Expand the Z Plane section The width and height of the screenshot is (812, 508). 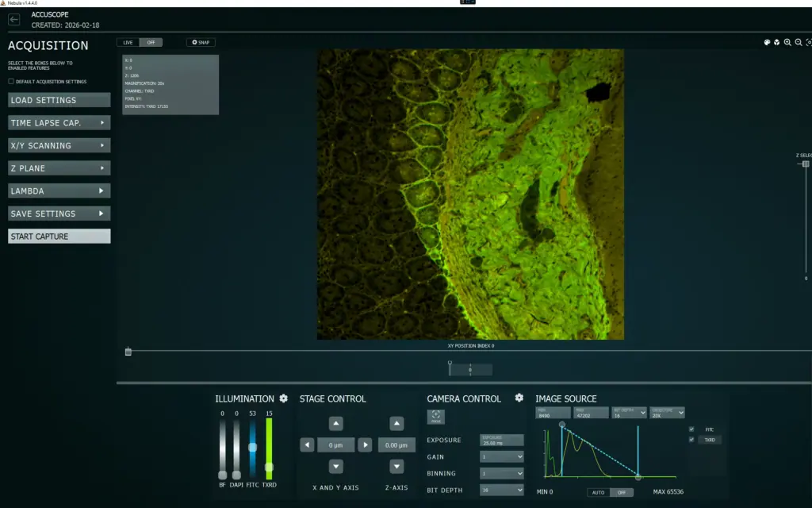(59, 168)
